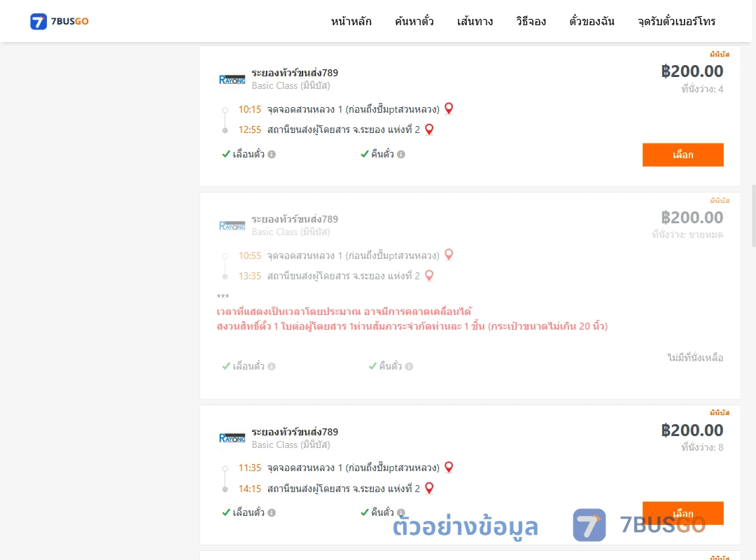756x560 pixels.
Task: Open เลื่อนตั๋ว info icon on the 11:35 trip
Action: pos(272,512)
